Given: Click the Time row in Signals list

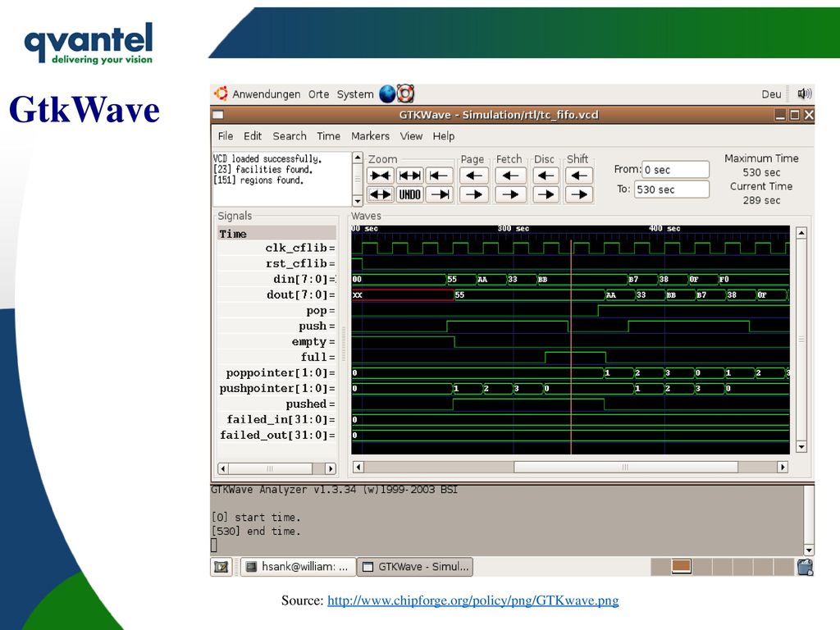Looking at the screenshot, I should pyautogui.click(x=277, y=234).
